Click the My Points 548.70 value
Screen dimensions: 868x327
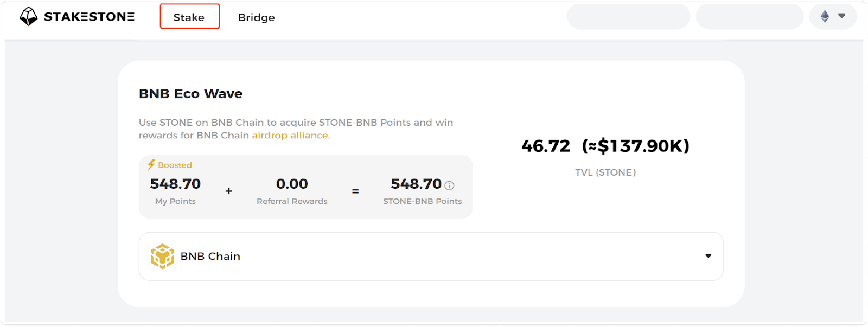[x=175, y=184]
